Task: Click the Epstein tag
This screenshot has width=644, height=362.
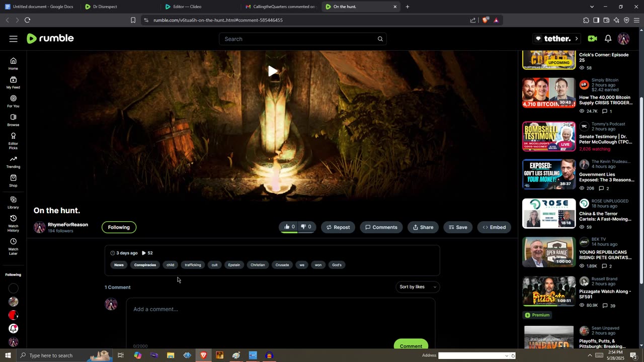Action: 234,265
